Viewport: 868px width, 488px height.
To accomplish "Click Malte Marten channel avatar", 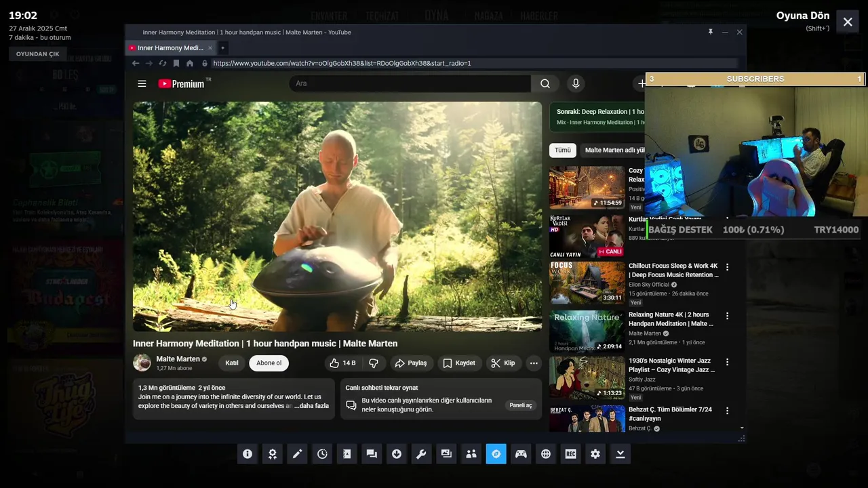I will pos(142,363).
